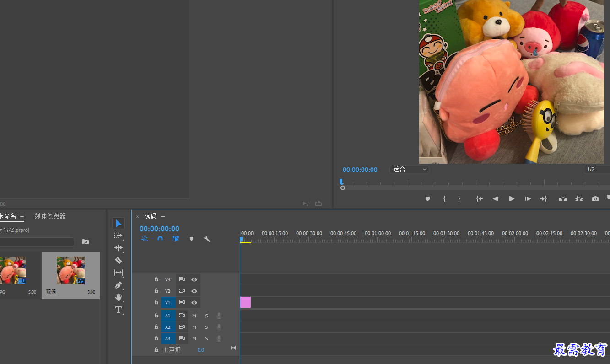Lock track A2
610x364 pixels.
click(157, 327)
